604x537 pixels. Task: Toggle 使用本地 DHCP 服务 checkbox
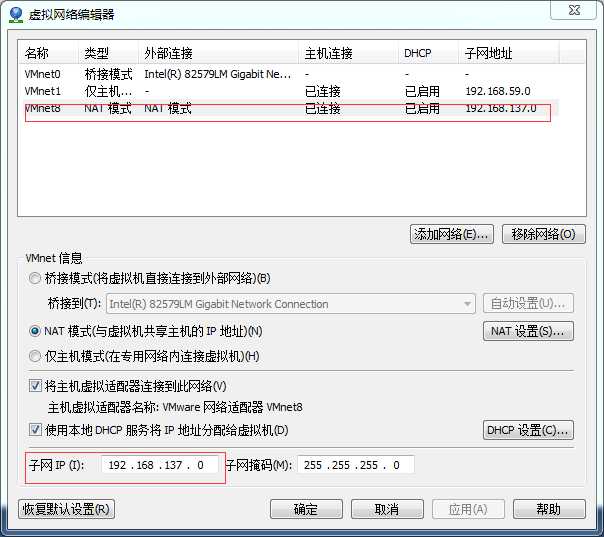(35, 430)
